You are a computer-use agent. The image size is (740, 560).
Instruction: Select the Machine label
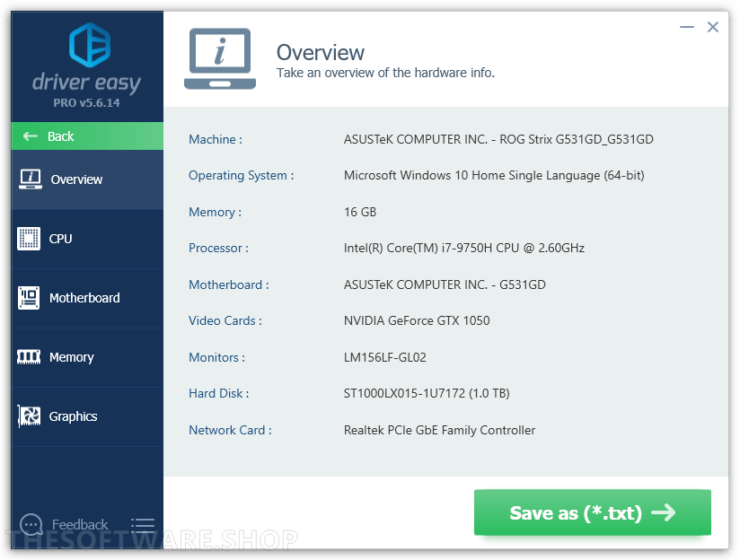[216, 140]
